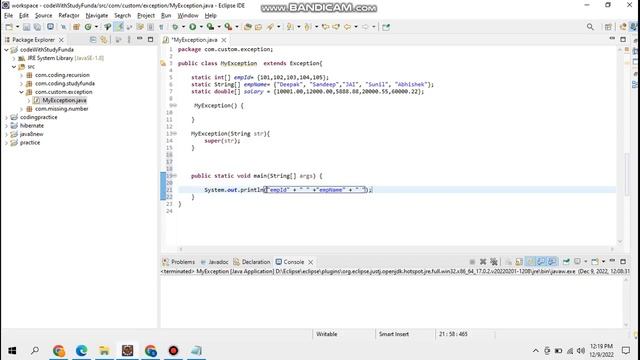Open Microsoft Edge from taskbar
This screenshot has height=360, width=640.
pyautogui.click(x=81, y=350)
